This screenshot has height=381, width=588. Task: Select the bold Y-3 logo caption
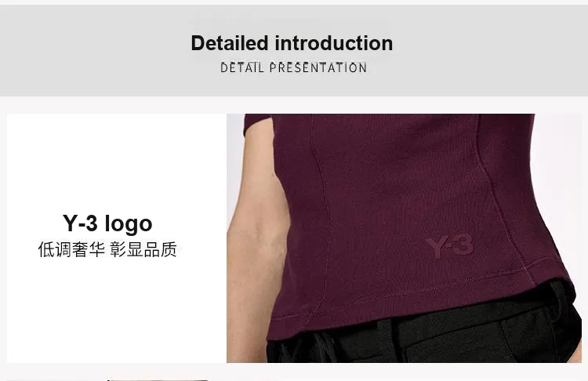(107, 223)
